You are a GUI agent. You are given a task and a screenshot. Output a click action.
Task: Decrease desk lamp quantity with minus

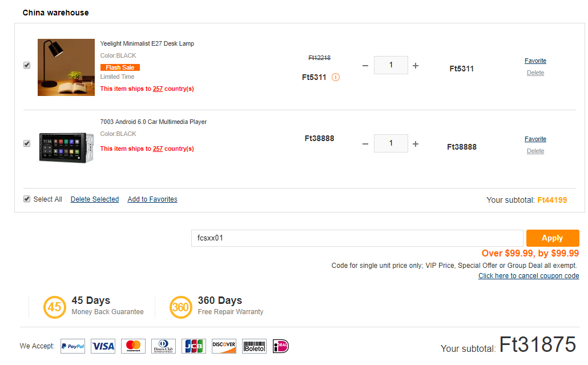(365, 66)
